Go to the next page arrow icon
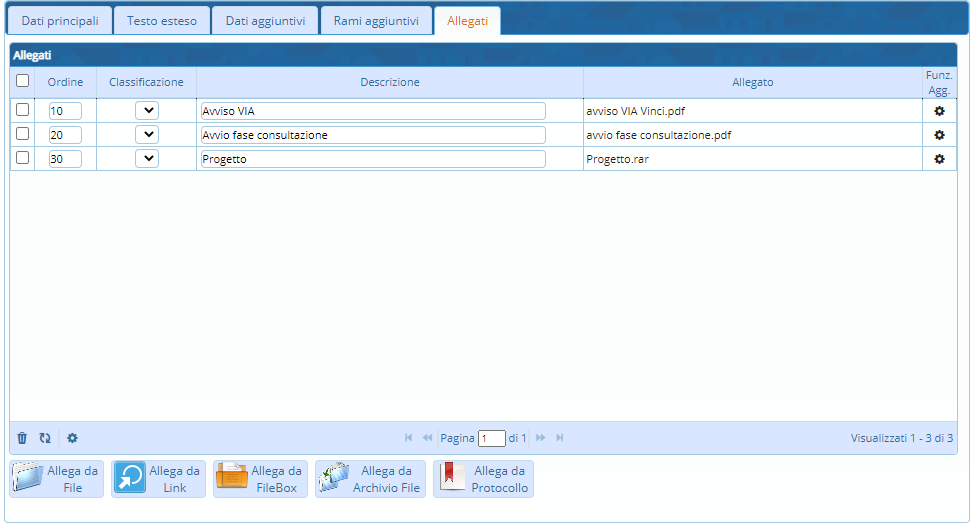The image size is (979, 530). [541, 438]
